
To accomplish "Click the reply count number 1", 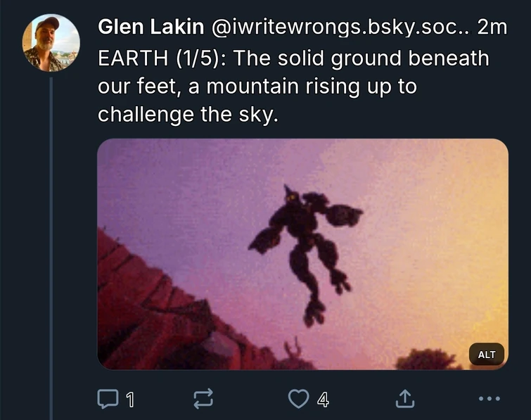I will [129, 400].
